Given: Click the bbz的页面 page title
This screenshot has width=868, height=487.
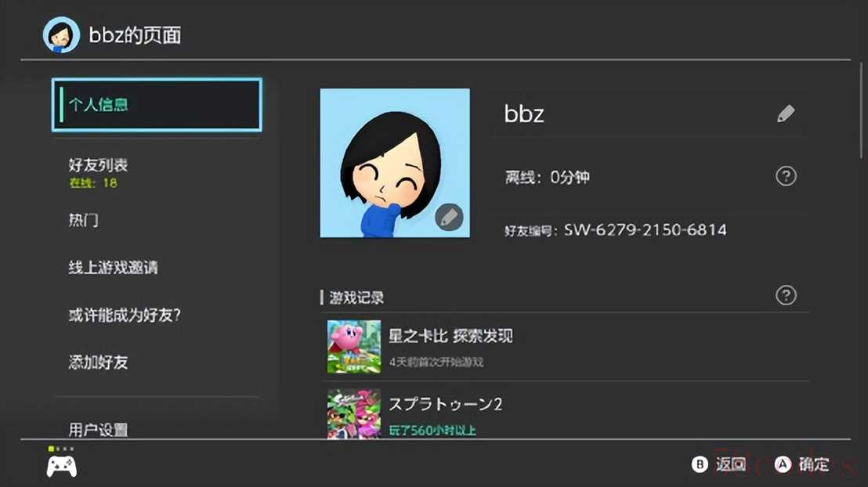Looking at the screenshot, I should [x=135, y=35].
